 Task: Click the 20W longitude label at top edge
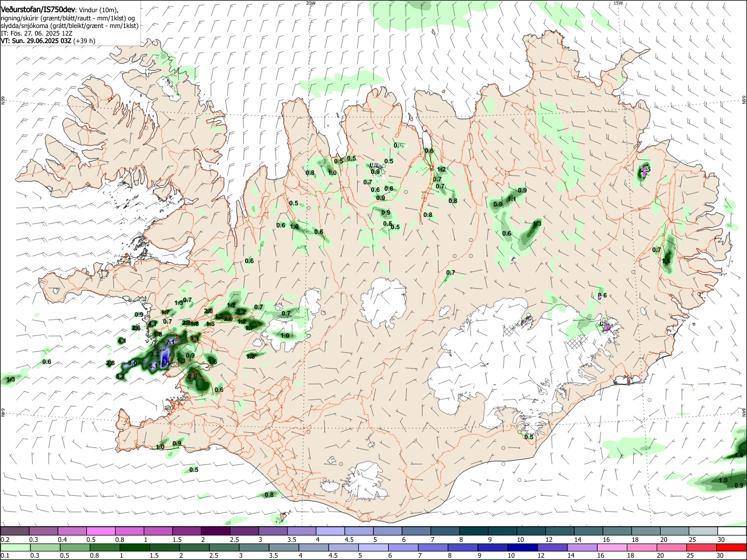(310, 3)
